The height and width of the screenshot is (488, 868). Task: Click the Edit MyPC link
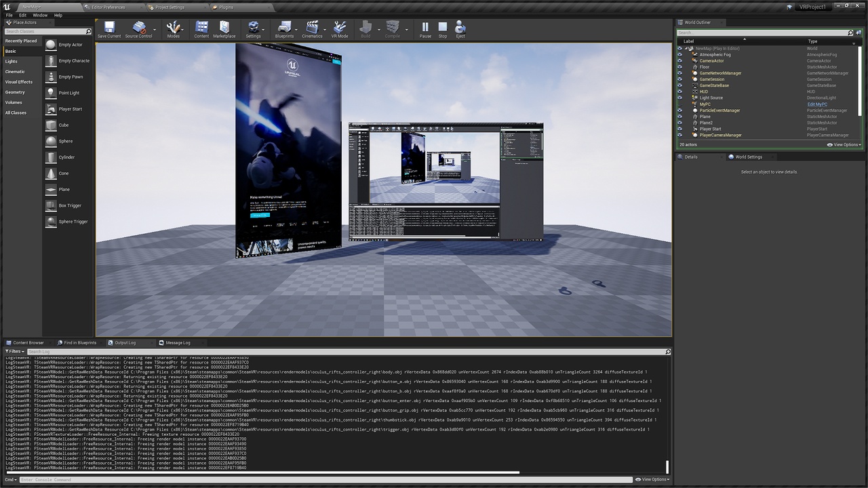pos(817,104)
